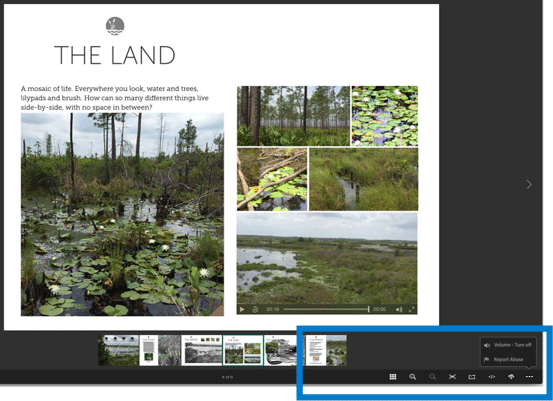Select The Water page thumbnail

(x=201, y=350)
